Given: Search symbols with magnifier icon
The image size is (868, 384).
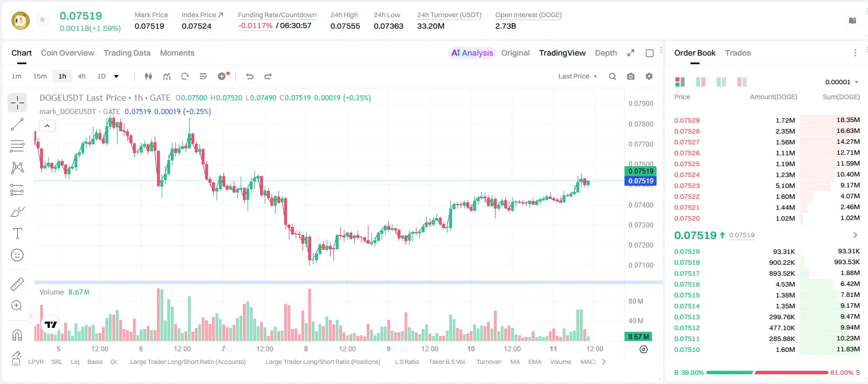Looking at the screenshot, I should pos(612,76).
